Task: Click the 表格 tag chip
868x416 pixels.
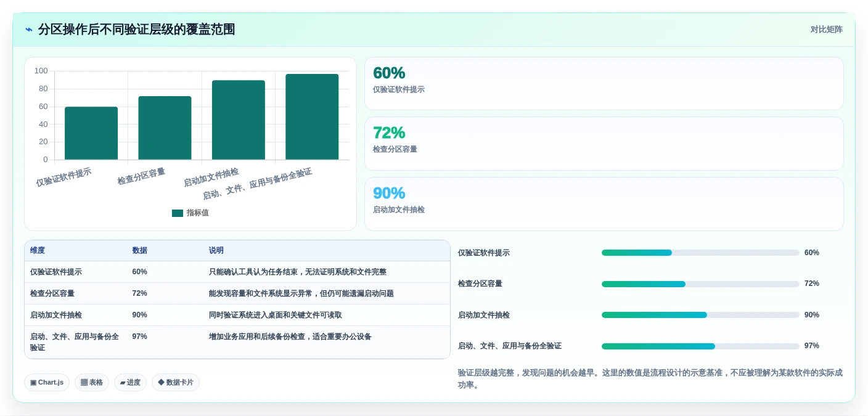Action: point(92,382)
